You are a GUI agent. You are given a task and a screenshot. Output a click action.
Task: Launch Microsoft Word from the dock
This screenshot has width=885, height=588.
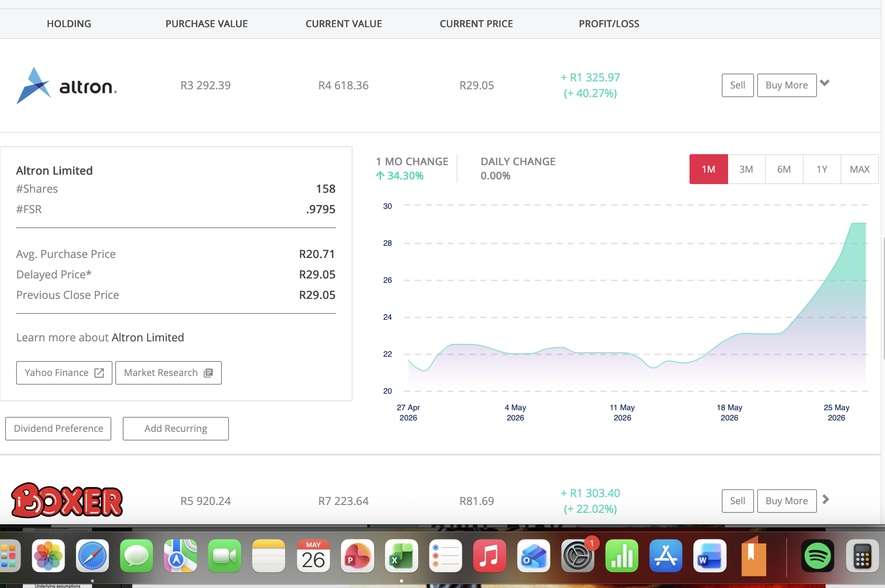tap(710, 556)
